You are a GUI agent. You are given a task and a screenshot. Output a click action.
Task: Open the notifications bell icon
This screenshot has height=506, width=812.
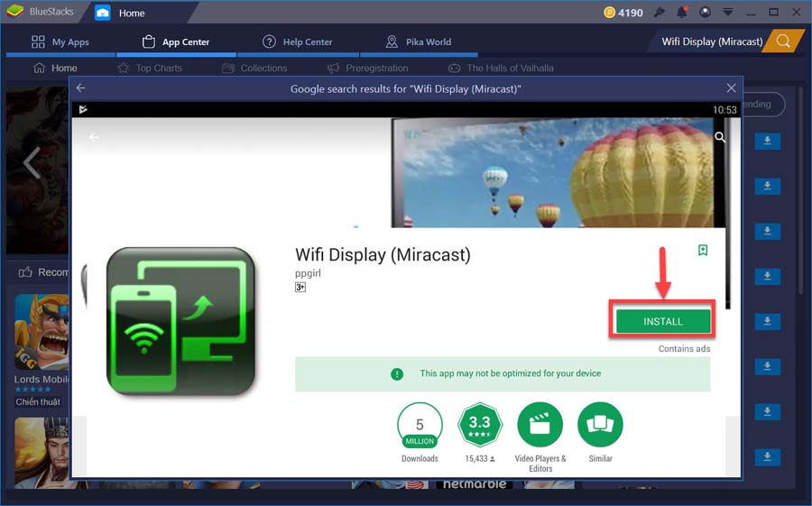pyautogui.click(x=682, y=12)
